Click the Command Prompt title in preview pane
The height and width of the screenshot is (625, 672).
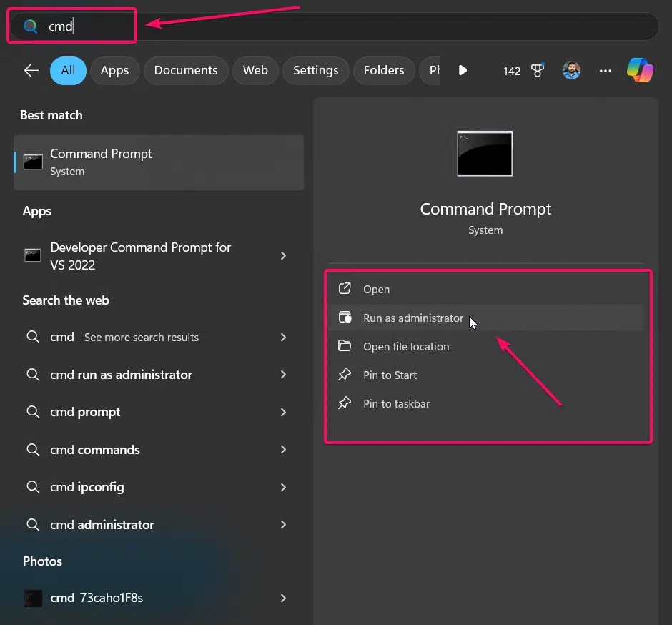click(485, 210)
